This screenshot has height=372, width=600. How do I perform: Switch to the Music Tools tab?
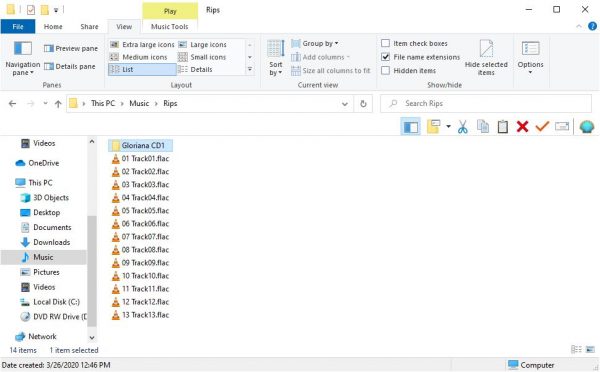pos(170,26)
